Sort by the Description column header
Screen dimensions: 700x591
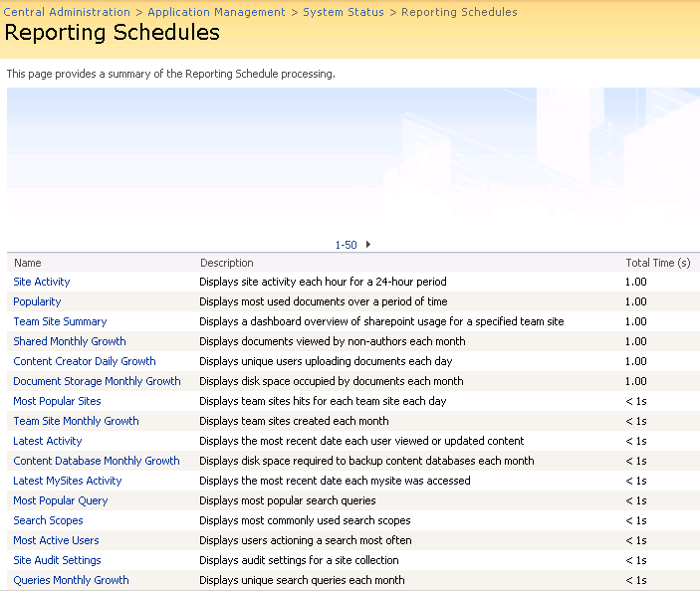click(x=226, y=263)
